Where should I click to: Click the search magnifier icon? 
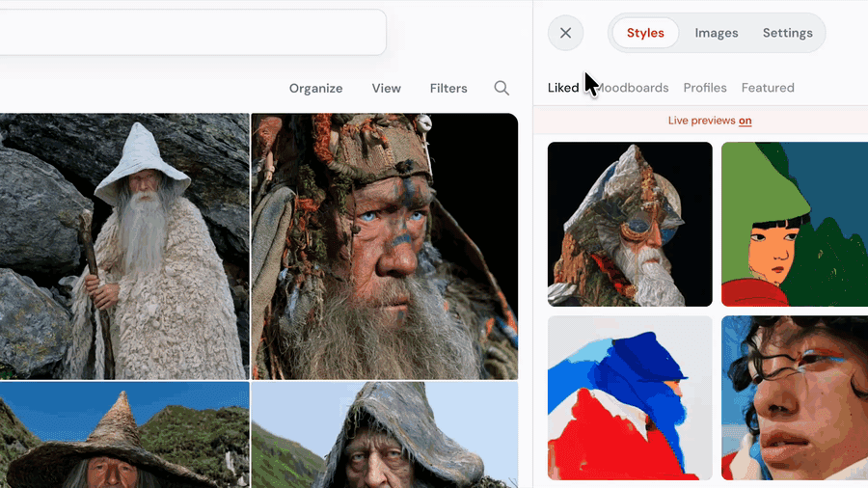pos(502,88)
